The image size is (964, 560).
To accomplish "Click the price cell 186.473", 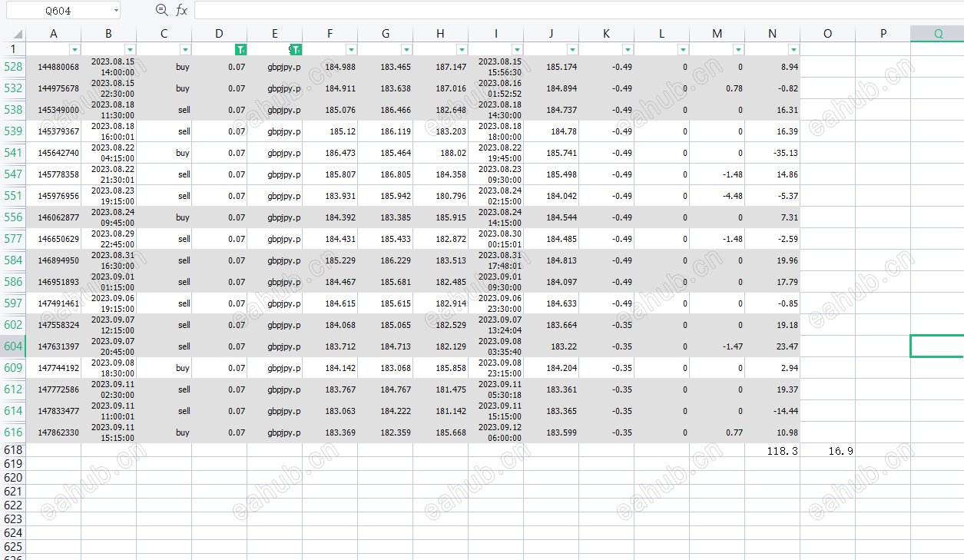I will tap(340, 153).
